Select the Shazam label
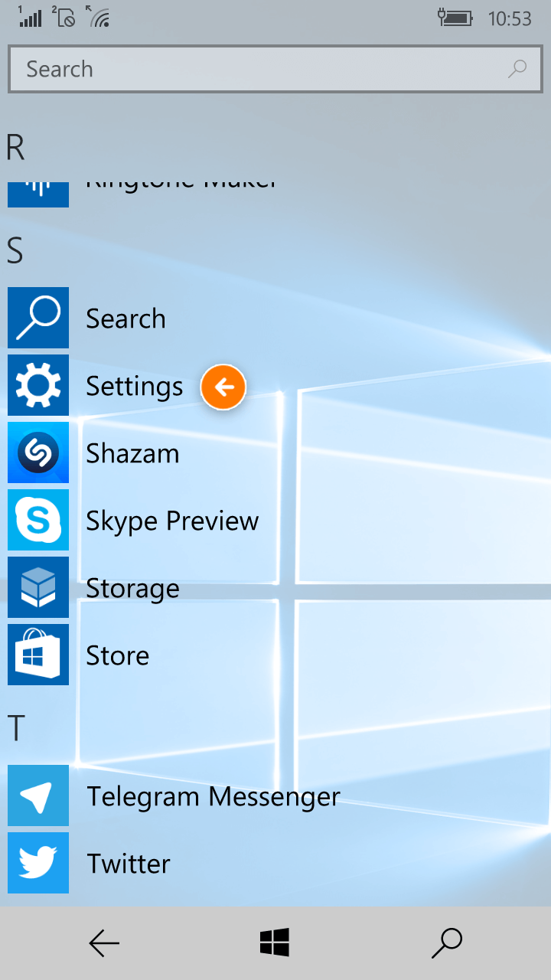The width and height of the screenshot is (551, 980). point(132,453)
